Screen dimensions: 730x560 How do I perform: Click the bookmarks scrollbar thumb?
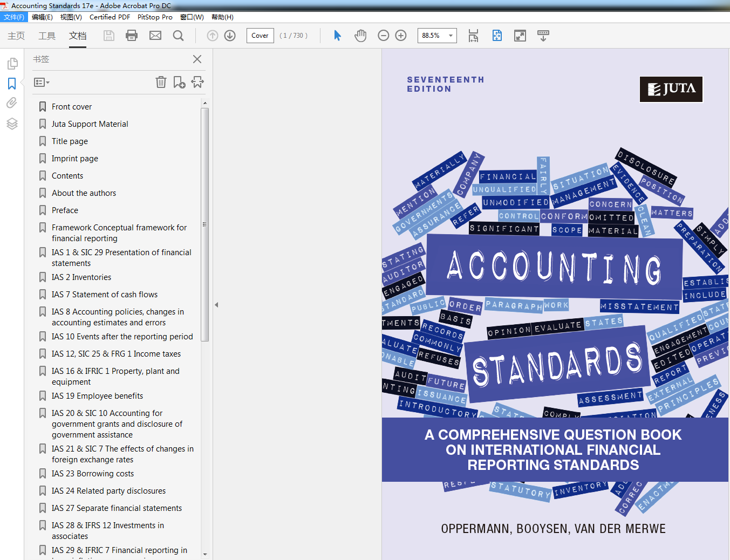(205, 224)
